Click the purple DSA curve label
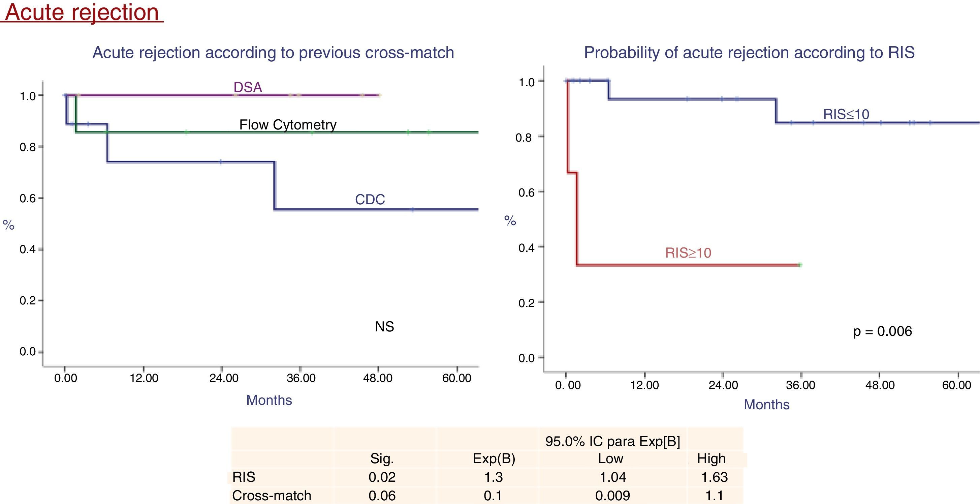The width and height of the screenshot is (980, 504). pyautogui.click(x=248, y=87)
